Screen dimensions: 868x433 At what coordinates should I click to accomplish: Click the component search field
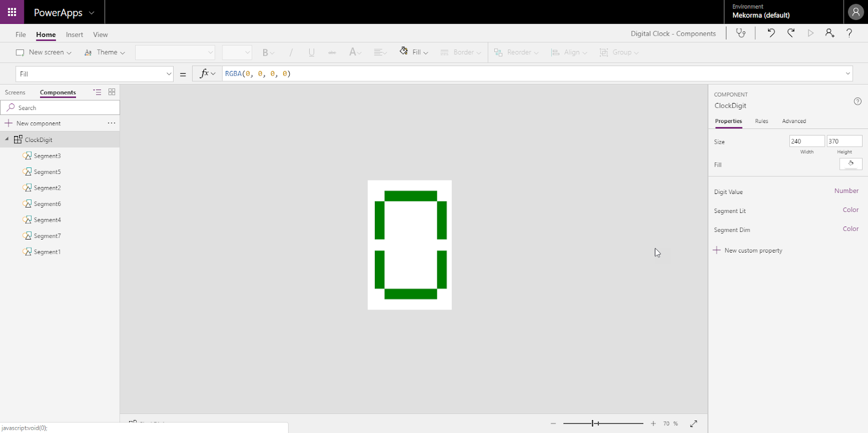(x=60, y=108)
